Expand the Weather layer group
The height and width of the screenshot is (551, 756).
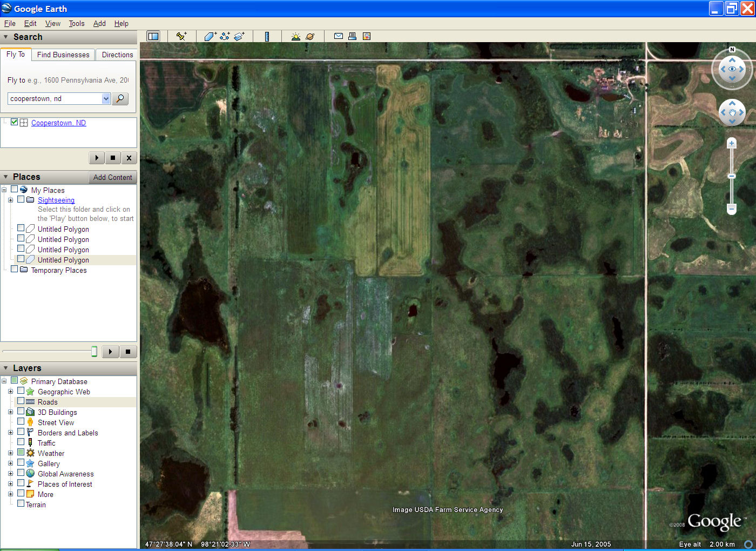(10, 453)
